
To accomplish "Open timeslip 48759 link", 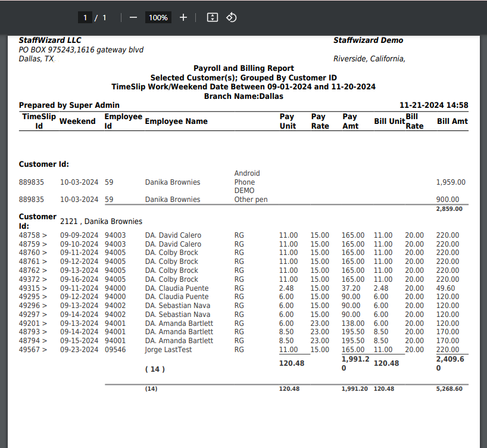I will [33, 244].
